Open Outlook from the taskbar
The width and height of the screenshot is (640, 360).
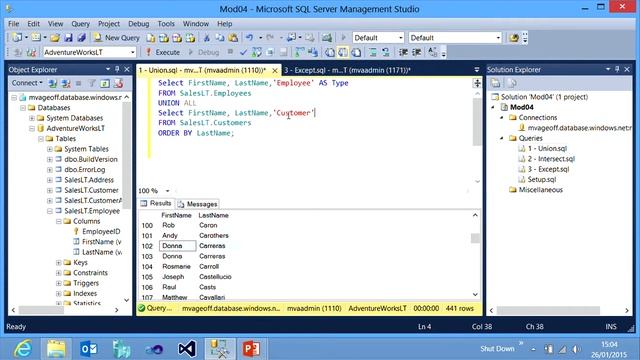point(89,349)
